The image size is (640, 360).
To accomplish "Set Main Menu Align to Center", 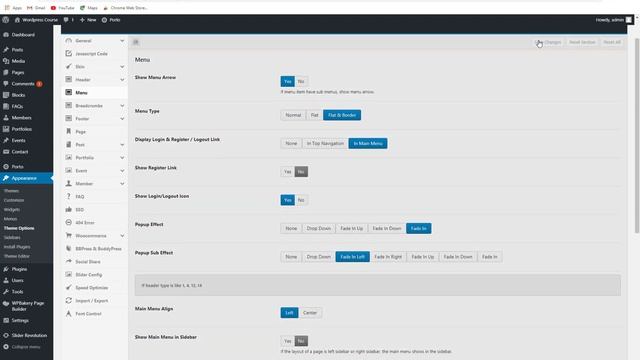I will [310, 313].
